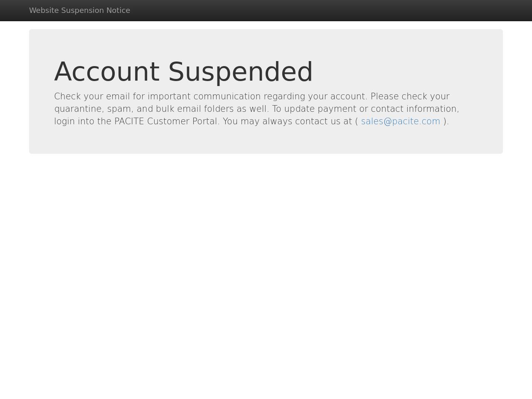Click the "important communication" phrase
The image size is (532, 399).
pyautogui.click(x=204, y=96)
